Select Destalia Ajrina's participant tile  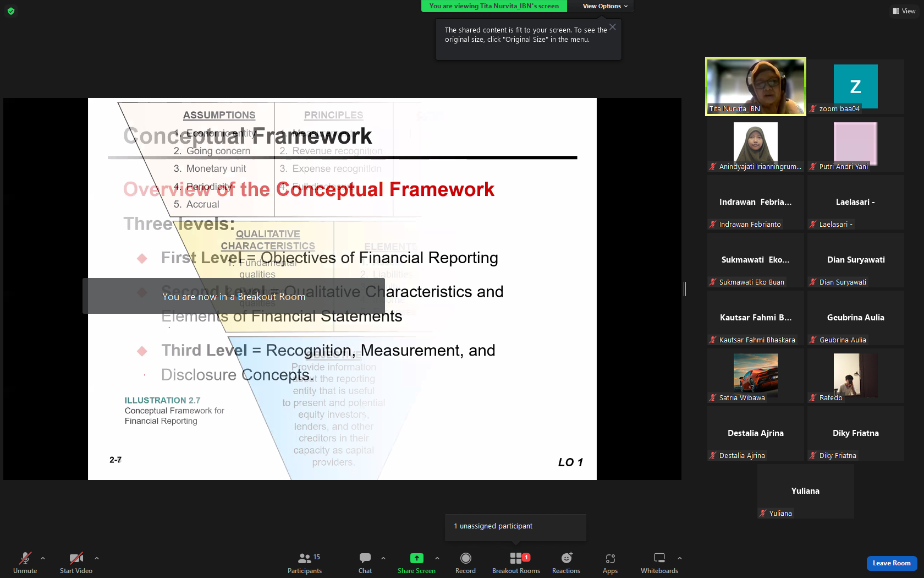tap(756, 433)
